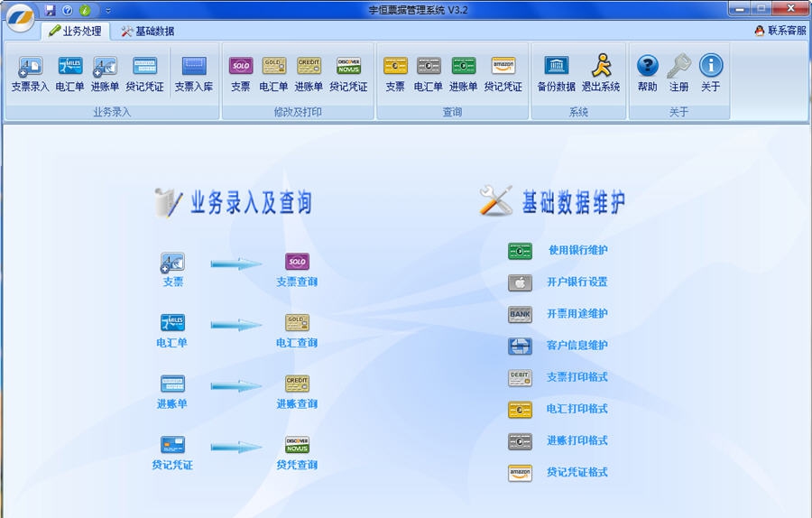Click the Apple card icon beside 开户银行设置
Viewport: 812px width, 518px height.
click(x=520, y=282)
